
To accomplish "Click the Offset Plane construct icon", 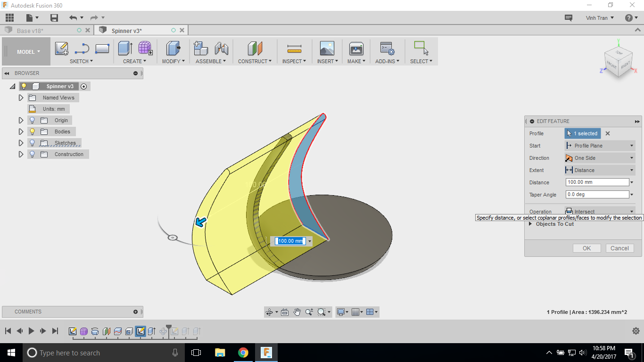I will click(255, 49).
